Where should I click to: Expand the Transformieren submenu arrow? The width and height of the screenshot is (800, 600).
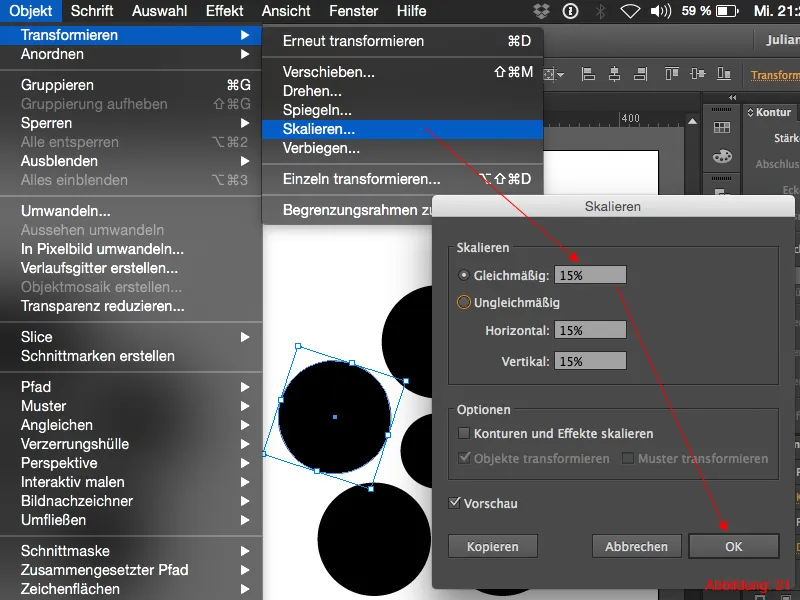[245, 35]
